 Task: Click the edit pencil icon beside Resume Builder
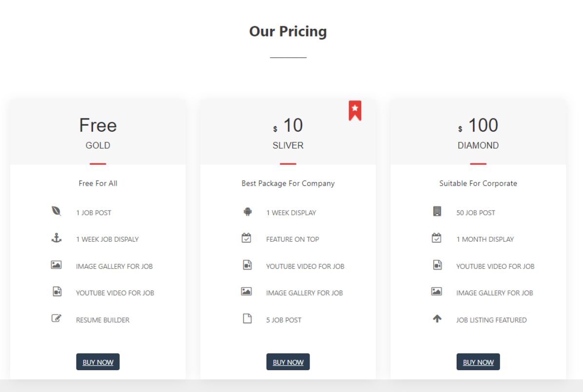(x=56, y=318)
